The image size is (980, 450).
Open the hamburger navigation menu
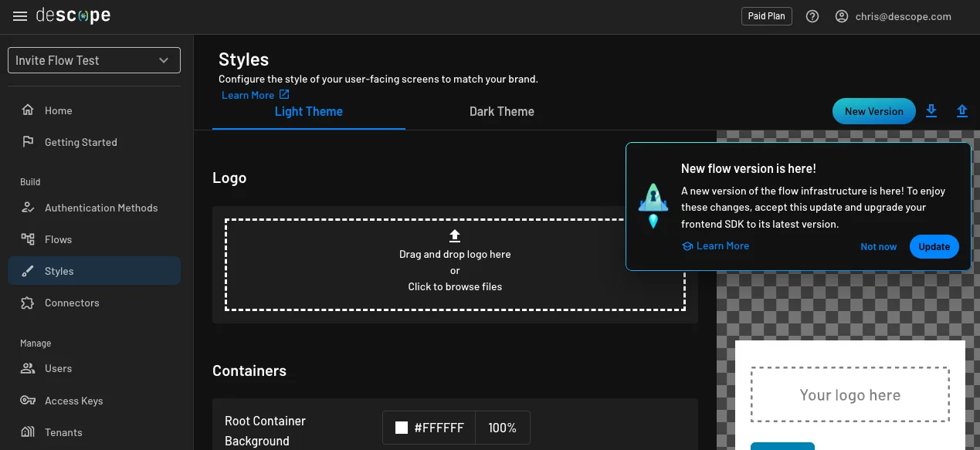[20, 16]
